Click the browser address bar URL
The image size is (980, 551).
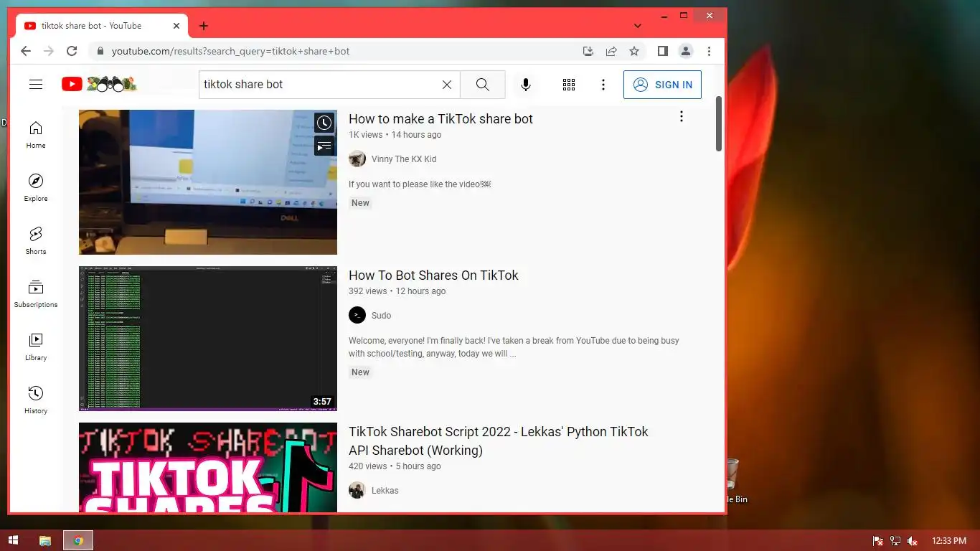click(230, 52)
